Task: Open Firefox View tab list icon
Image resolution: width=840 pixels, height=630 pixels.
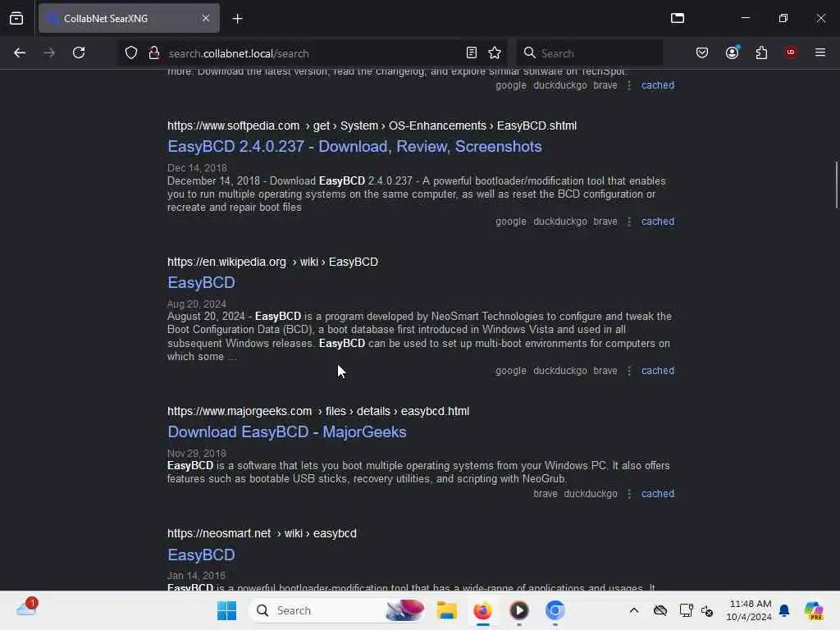Action: pos(16,18)
